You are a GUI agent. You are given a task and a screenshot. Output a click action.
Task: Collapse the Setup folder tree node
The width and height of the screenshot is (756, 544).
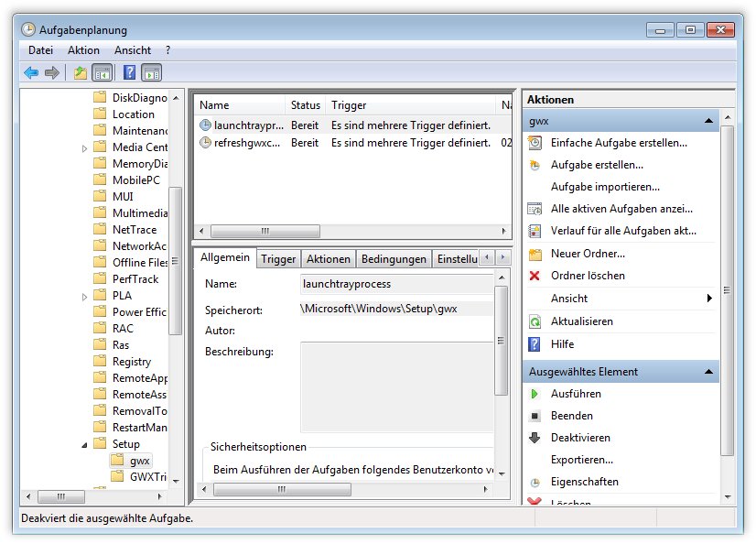[86, 444]
